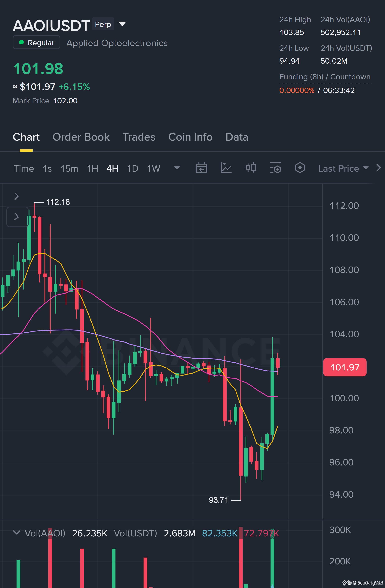Viewport: 385px width, 588px height.
Task: Open the calendar go-to-date icon
Action: coord(201,168)
